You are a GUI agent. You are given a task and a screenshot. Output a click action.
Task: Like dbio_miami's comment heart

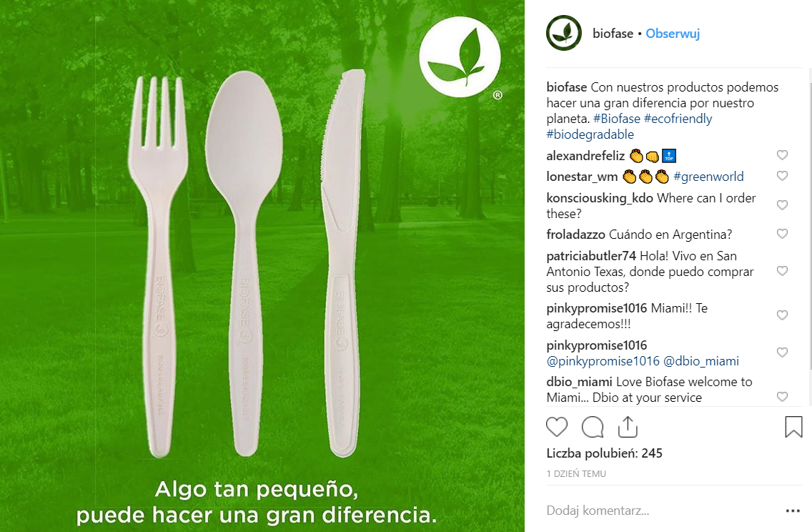pyautogui.click(x=782, y=397)
